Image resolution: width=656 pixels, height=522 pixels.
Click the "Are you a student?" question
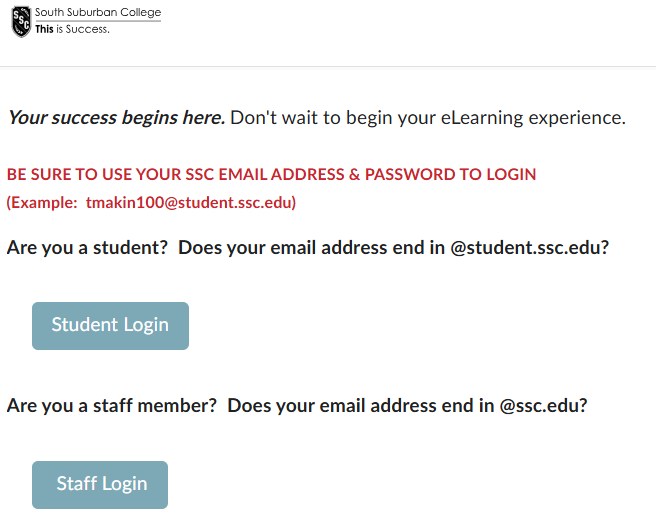pyautogui.click(x=87, y=247)
